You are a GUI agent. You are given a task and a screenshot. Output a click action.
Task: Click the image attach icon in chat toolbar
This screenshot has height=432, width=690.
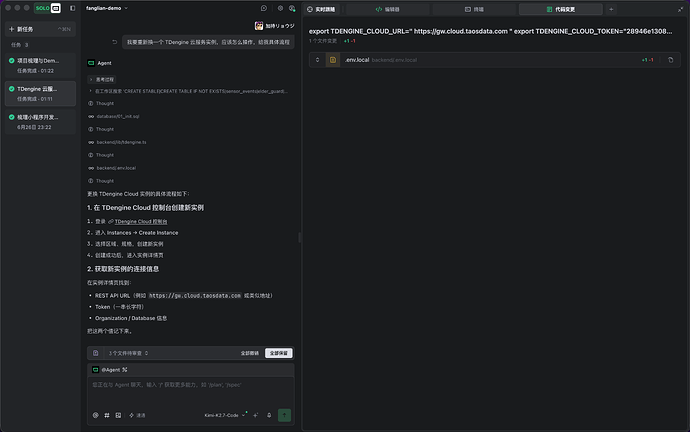coord(118,415)
